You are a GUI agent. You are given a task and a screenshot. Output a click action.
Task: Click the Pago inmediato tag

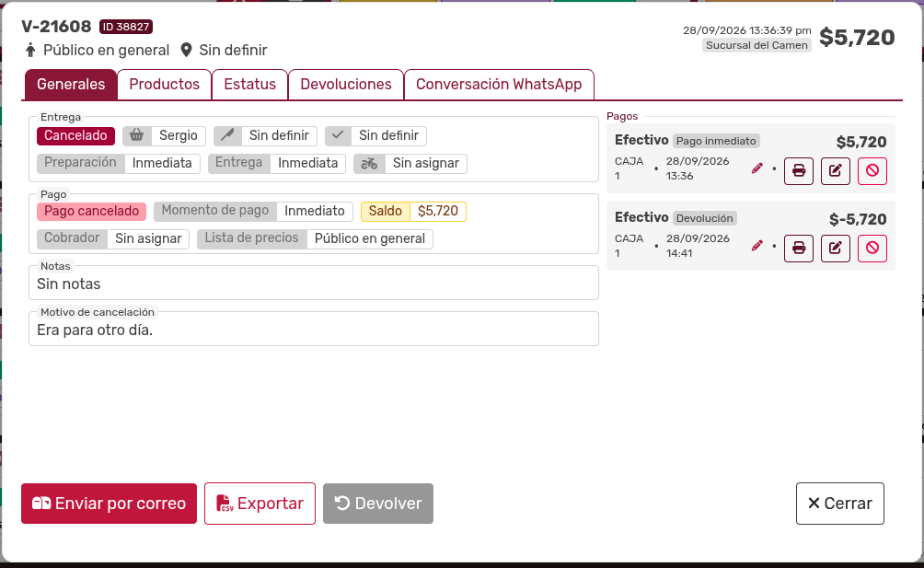pyautogui.click(x=716, y=141)
